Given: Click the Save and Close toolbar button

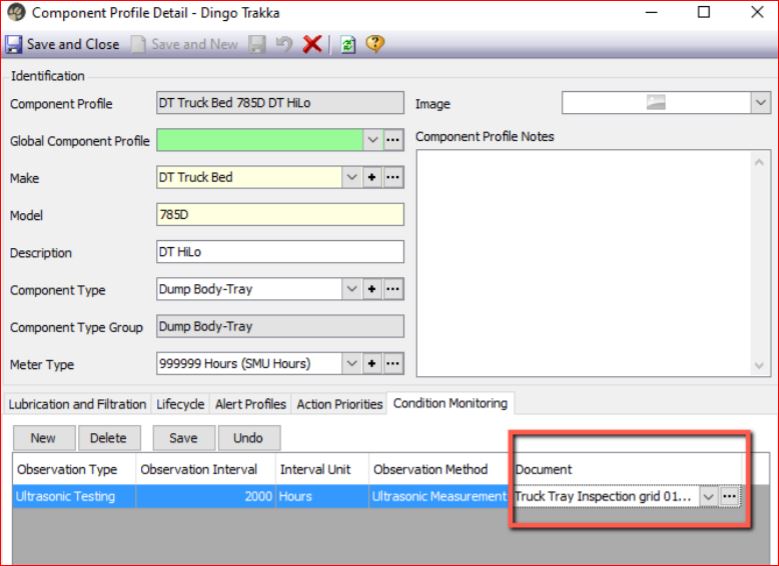Looking at the screenshot, I should pos(62,44).
